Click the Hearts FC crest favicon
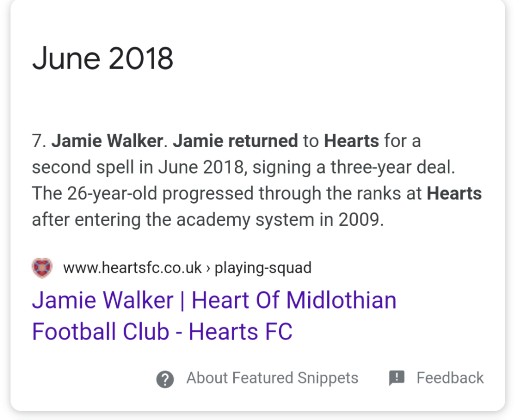515x420 pixels. tap(42, 268)
